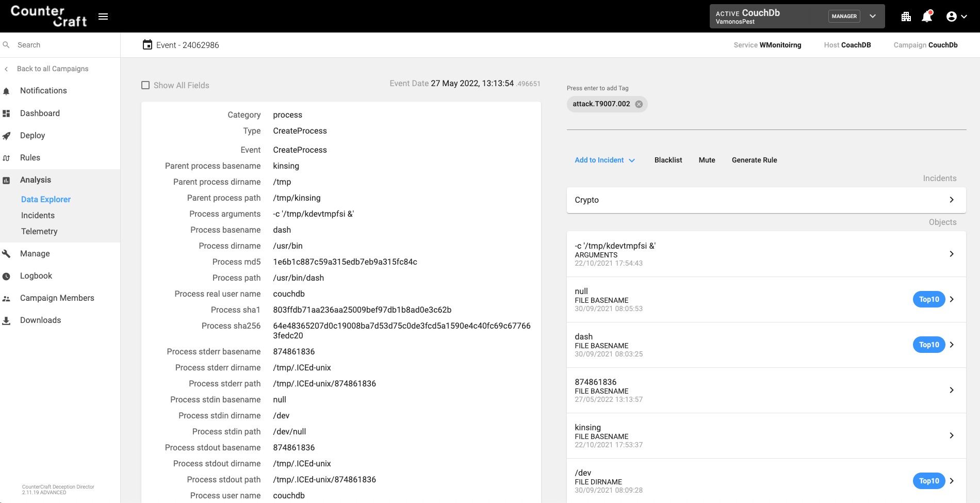The image size is (980, 503).
Task: Click the Blacklist button
Action: point(668,160)
